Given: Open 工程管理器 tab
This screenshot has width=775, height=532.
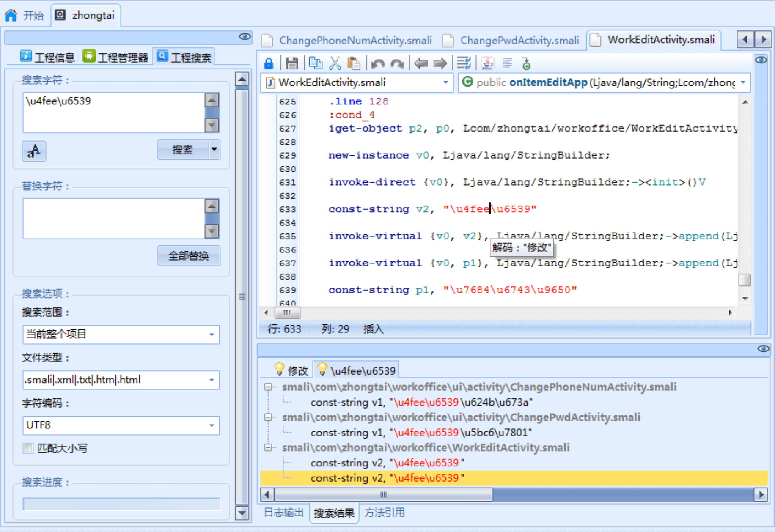Looking at the screenshot, I should (x=115, y=57).
